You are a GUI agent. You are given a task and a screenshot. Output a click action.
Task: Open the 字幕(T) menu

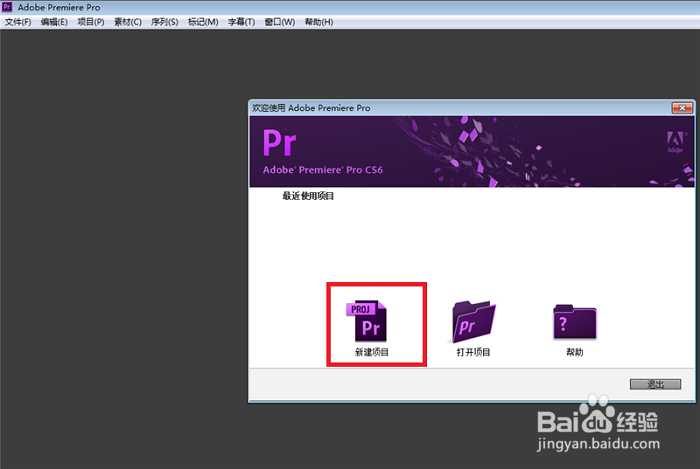[241, 22]
